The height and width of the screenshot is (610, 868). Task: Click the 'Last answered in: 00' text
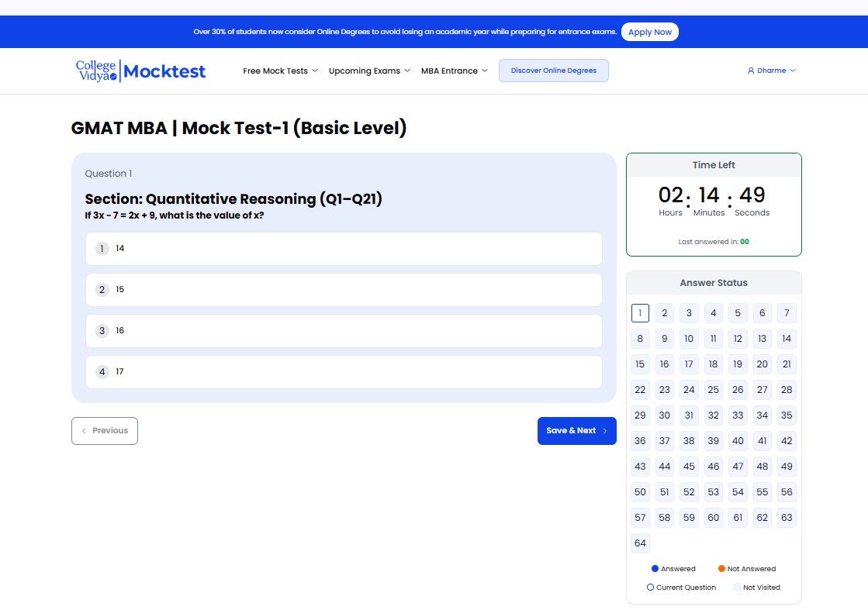pyautogui.click(x=714, y=242)
